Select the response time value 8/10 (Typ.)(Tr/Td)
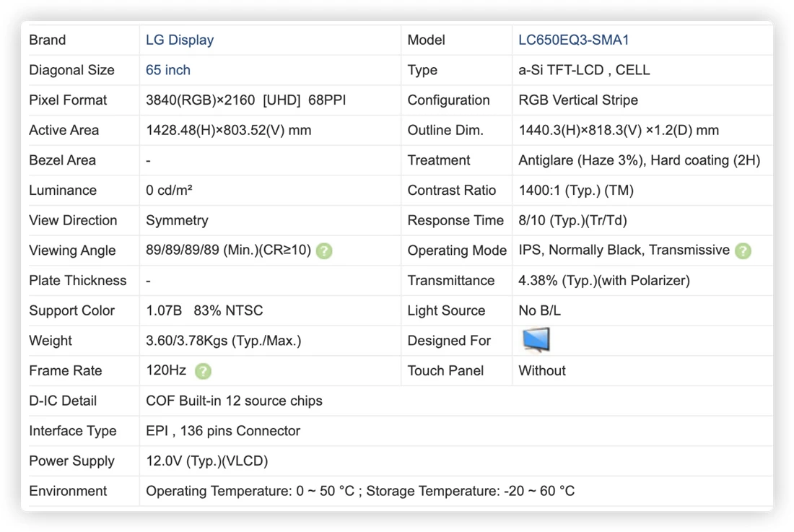 point(572,221)
